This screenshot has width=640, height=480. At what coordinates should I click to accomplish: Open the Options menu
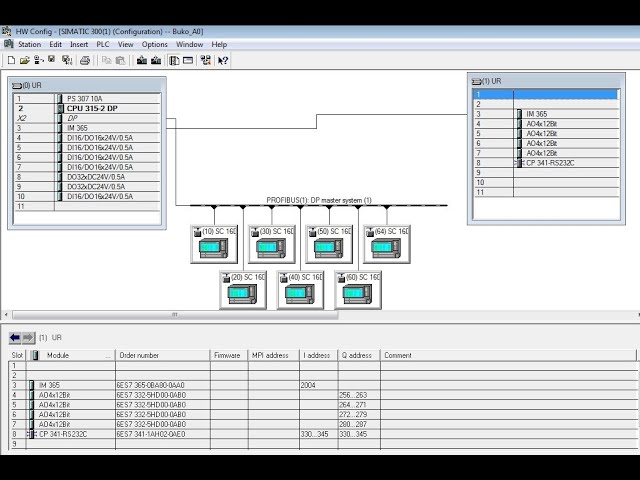coord(155,44)
